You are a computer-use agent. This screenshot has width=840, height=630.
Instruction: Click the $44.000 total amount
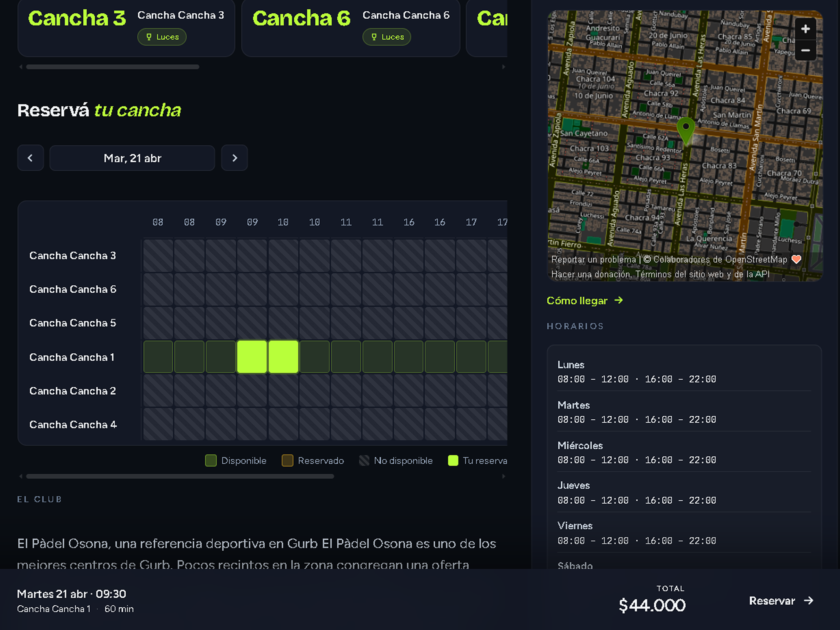[652, 605]
